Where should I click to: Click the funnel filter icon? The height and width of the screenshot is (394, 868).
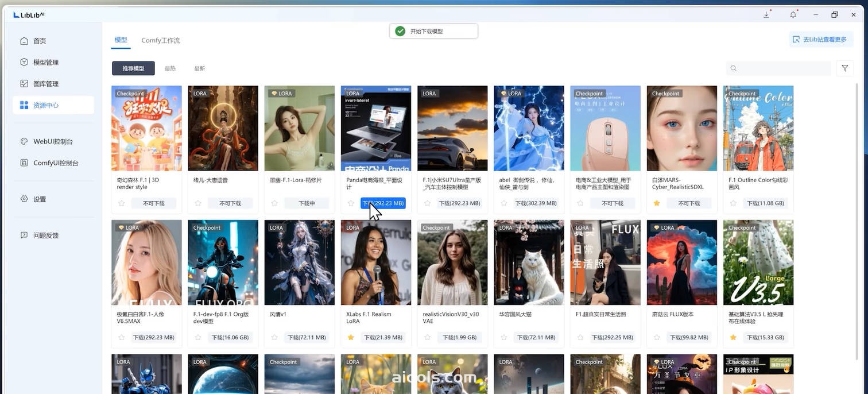[x=845, y=68]
